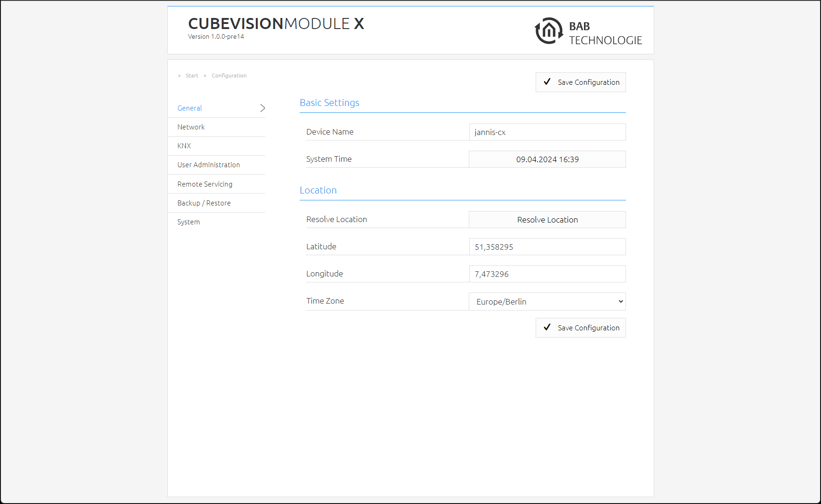Focus the Longitude input field
This screenshot has height=504, width=821.
point(547,274)
